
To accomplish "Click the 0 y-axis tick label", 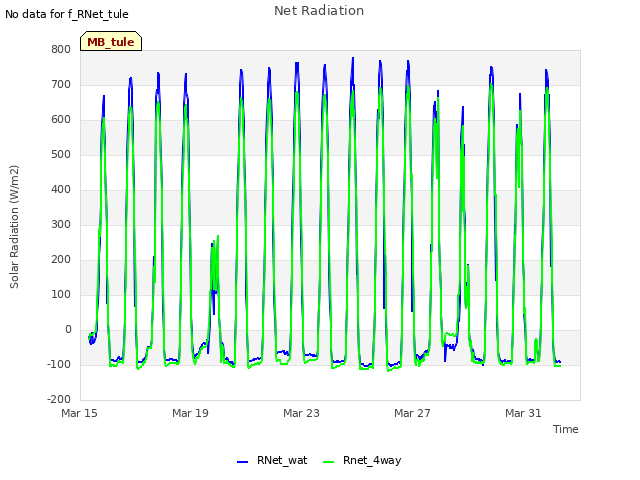I will pyautogui.click(x=68, y=329).
